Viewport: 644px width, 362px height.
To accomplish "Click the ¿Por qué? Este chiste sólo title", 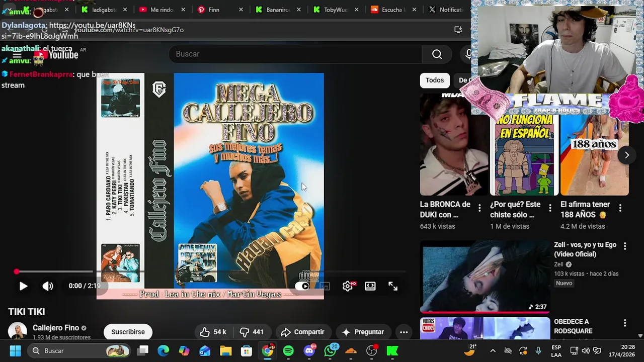I will (515, 209).
